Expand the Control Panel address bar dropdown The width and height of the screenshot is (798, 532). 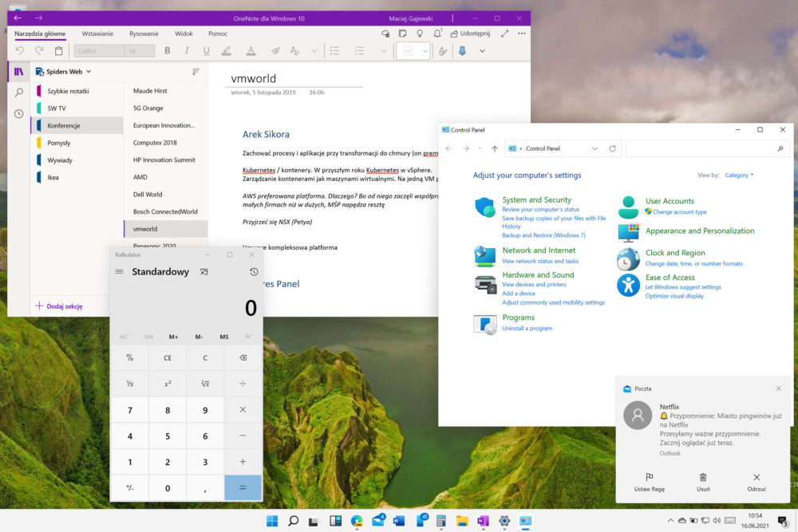pyautogui.click(x=595, y=148)
